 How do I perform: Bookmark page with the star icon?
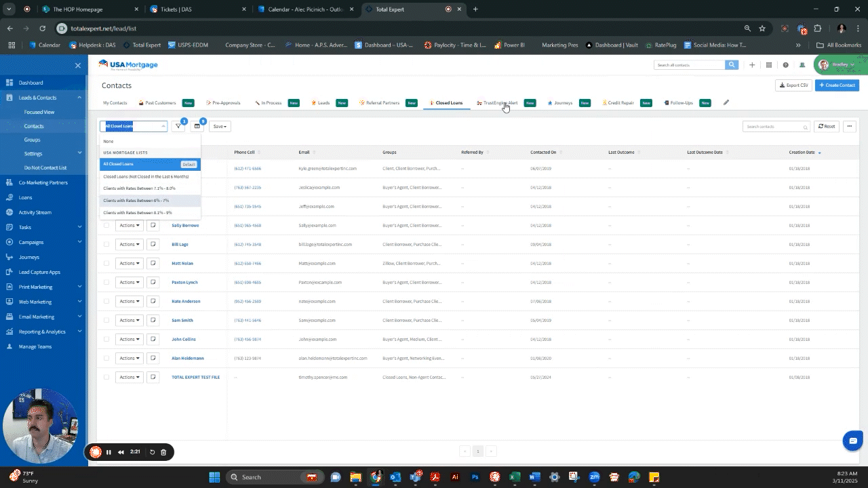point(762,28)
